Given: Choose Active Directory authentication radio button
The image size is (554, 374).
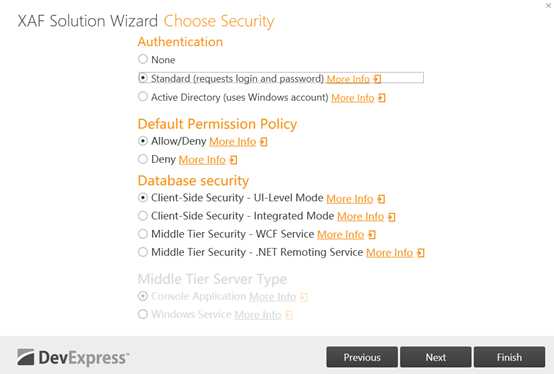Looking at the screenshot, I should click(143, 96).
